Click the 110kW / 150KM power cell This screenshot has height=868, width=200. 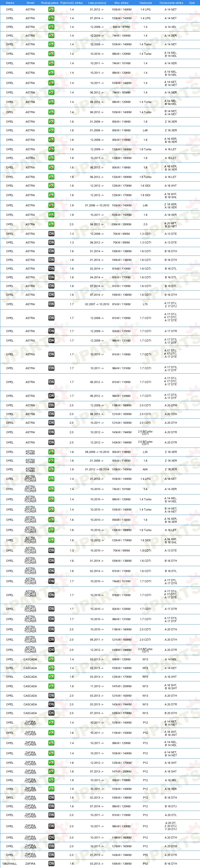click(121, 733)
